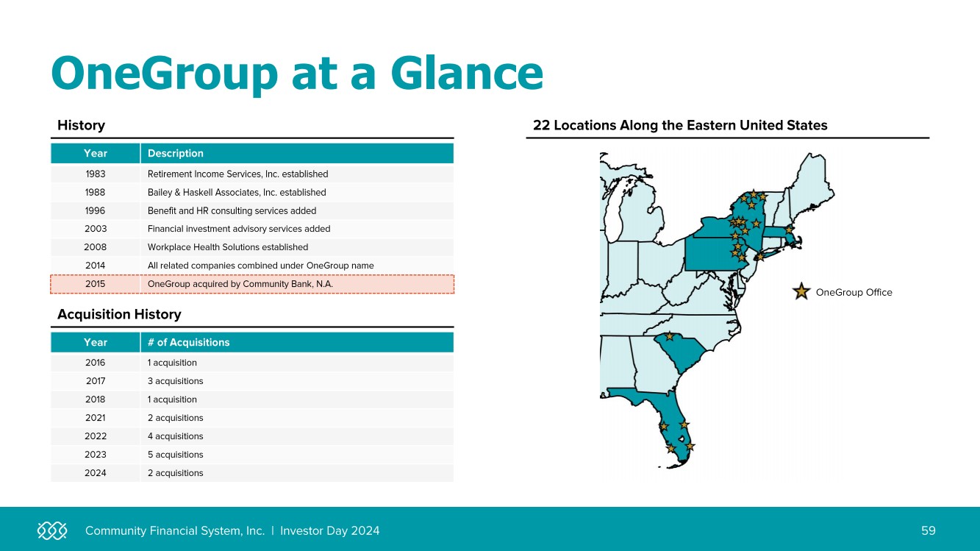Select 'Financial investment advisory services added'

point(239,229)
